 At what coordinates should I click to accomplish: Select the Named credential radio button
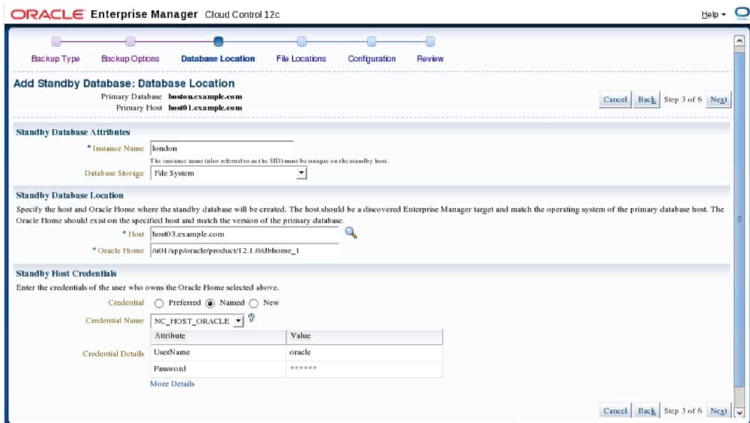click(210, 303)
